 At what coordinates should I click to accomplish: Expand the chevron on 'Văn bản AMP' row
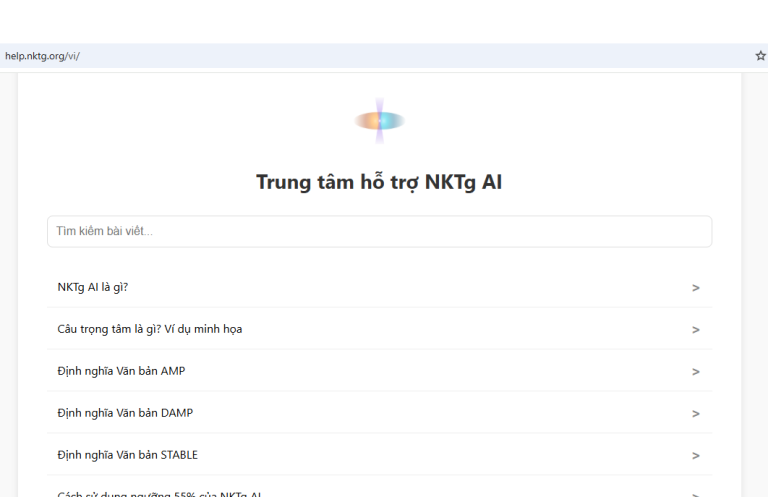pos(696,372)
